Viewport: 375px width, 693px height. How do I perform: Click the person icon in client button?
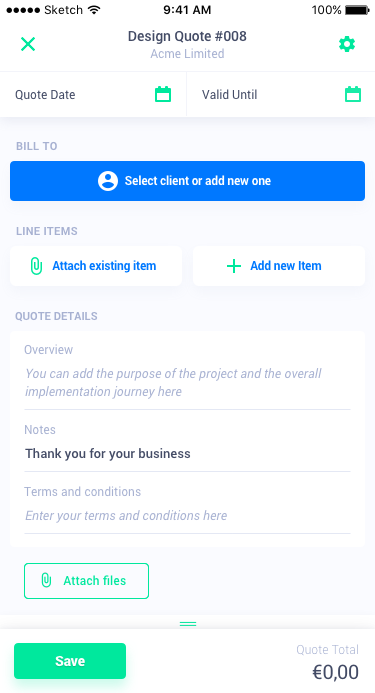[108, 181]
